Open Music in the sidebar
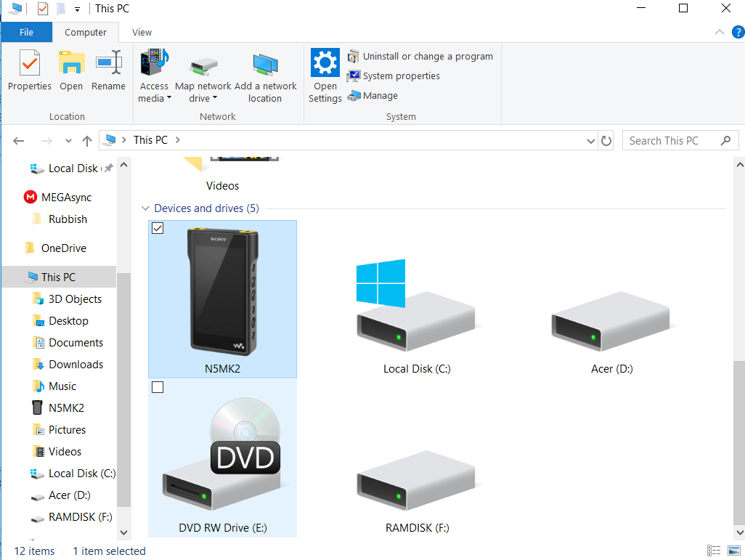The width and height of the screenshot is (745, 560). click(x=54, y=386)
